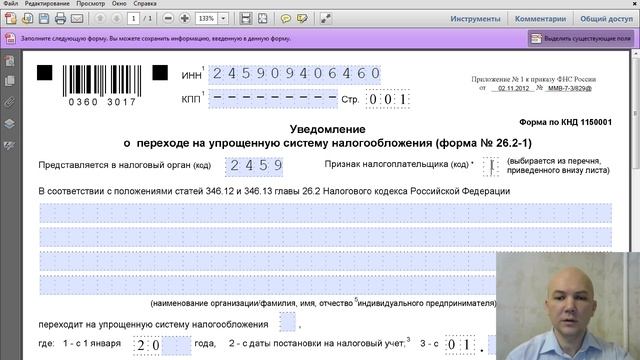Viewport: 640px width, 360px height.
Task: Click the 'Уведомление' heading
Action: click(327, 129)
